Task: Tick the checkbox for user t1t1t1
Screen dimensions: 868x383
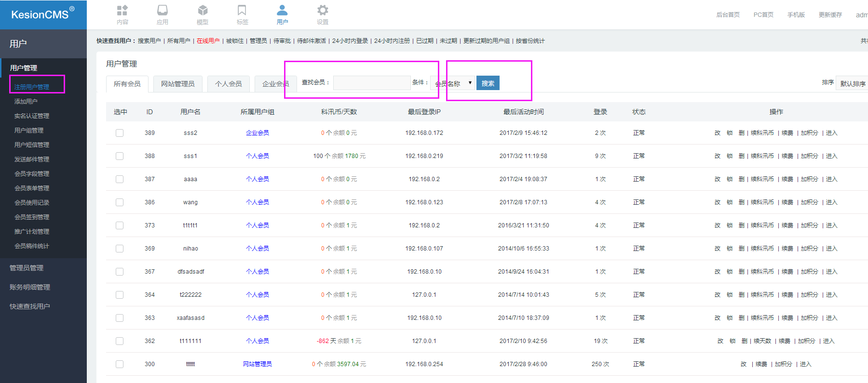Action: pos(120,225)
